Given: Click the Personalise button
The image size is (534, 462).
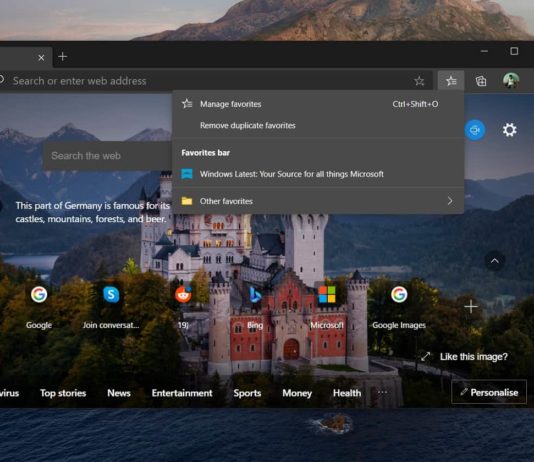Looking at the screenshot, I should tap(489, 392).
